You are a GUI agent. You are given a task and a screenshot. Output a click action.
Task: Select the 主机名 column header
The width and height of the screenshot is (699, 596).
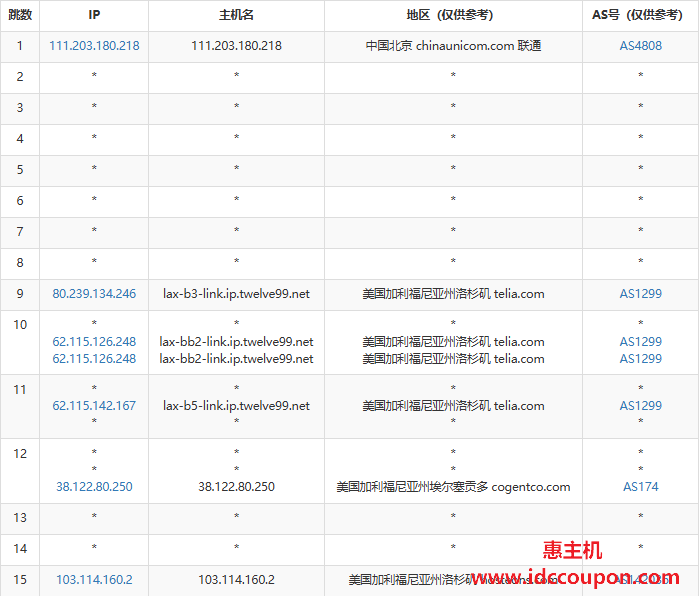[x=236, y=15]
